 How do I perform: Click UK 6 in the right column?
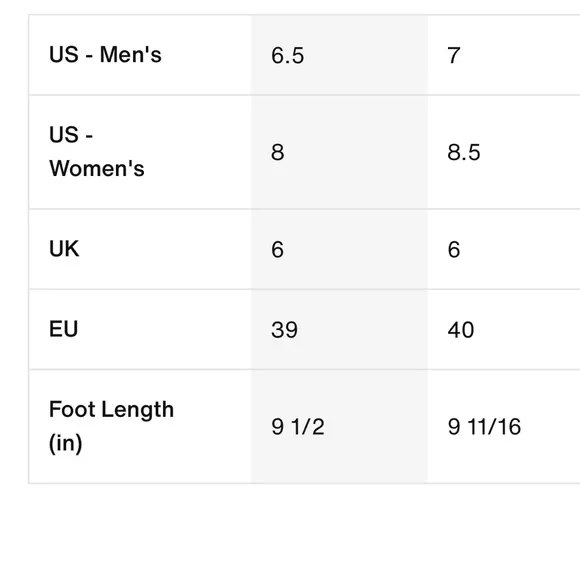tap(504, 249)
